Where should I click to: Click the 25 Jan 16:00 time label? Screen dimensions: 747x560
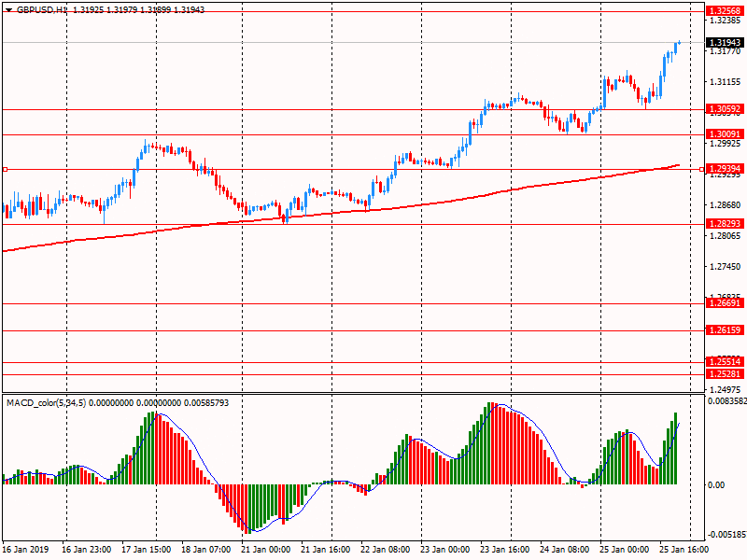(684, 549)
